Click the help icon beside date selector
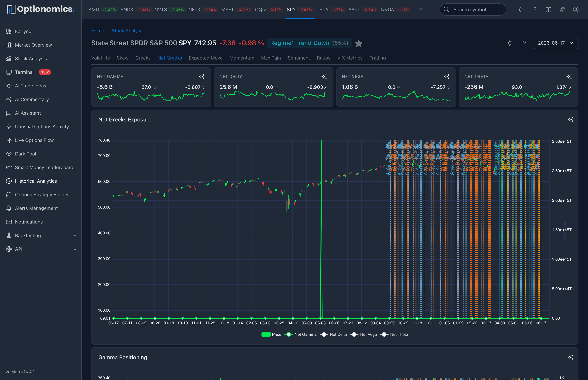Screen dimensions: 588x380 [525, 43]
